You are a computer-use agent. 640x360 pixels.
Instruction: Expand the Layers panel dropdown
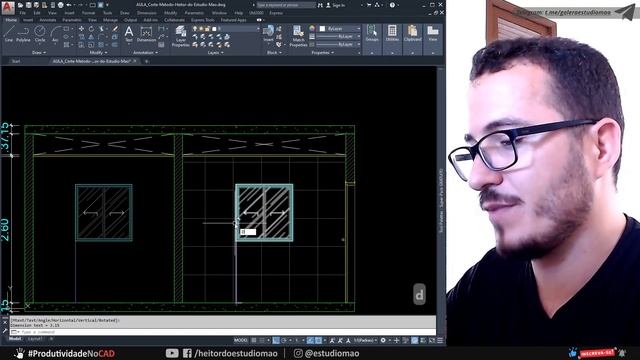tap(216, 53)
